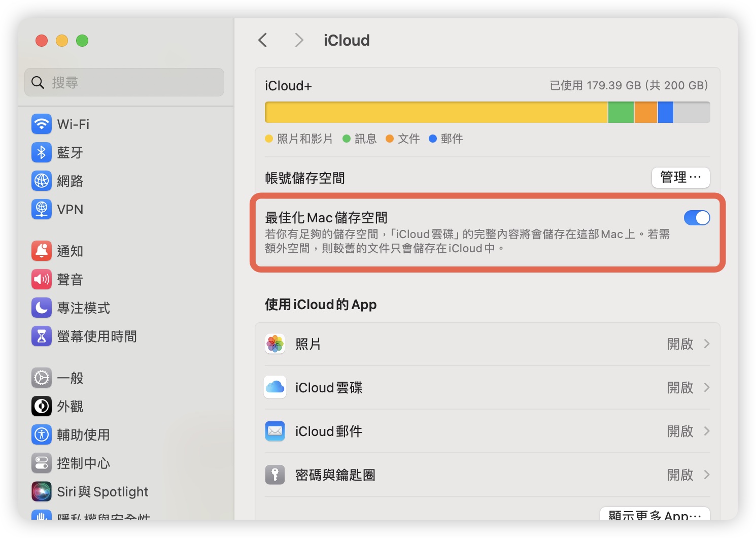Image resolution: width=756 pixels, height=538 pixels.
Task: Click 開啟 status in 密碼與鑰匙圈 row
Action: click(680, 475)
